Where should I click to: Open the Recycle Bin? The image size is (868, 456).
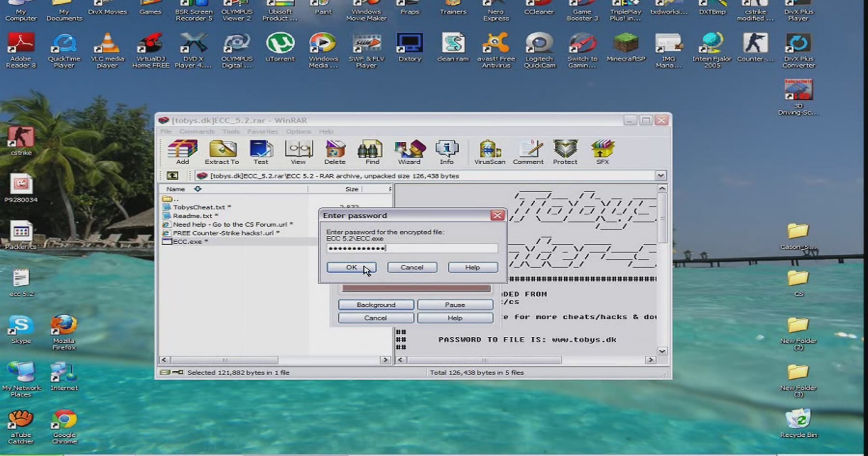tap(799, 424)
